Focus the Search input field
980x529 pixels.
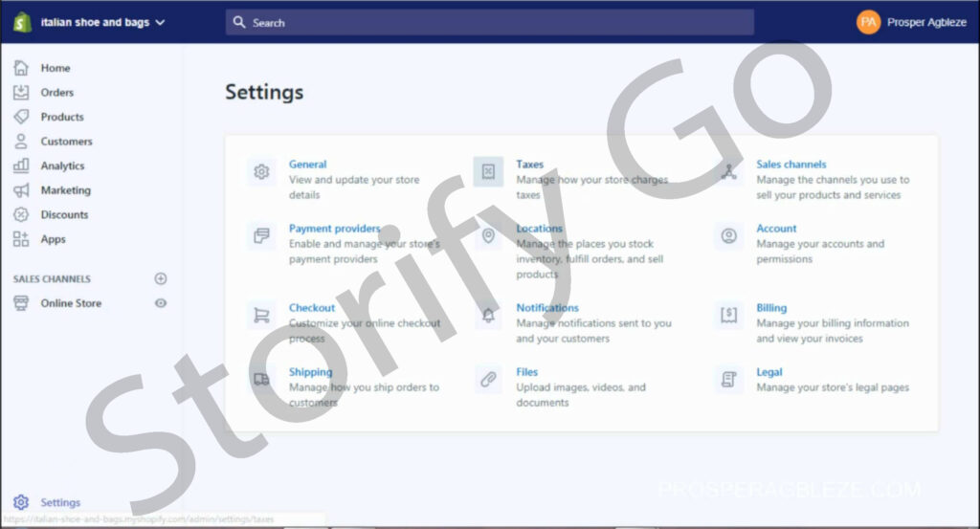coord(489,23)
